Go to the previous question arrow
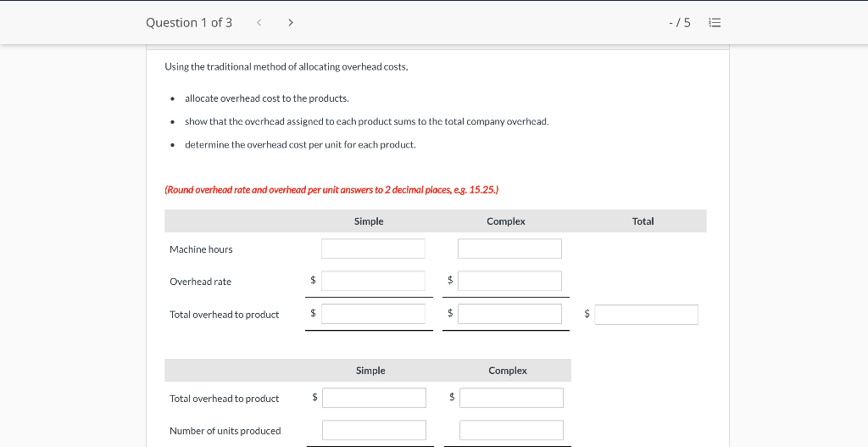This screenshot has width=868, height=447. 259,23
